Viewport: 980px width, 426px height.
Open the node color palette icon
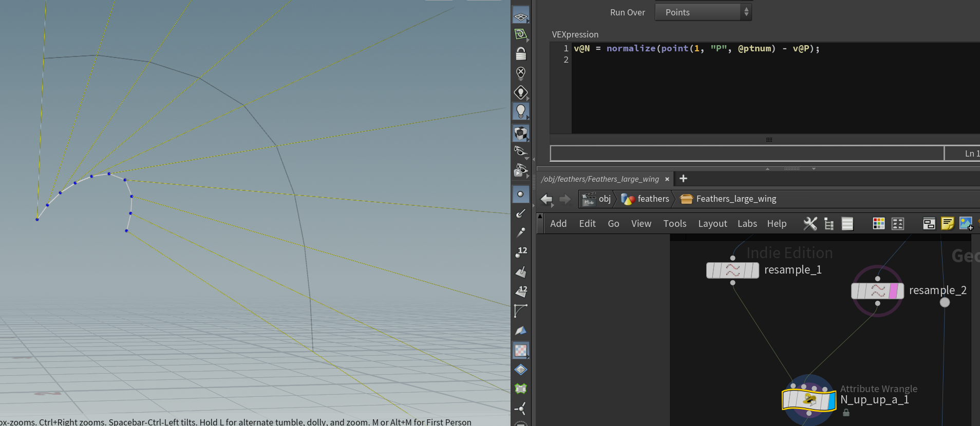[878, 224]
